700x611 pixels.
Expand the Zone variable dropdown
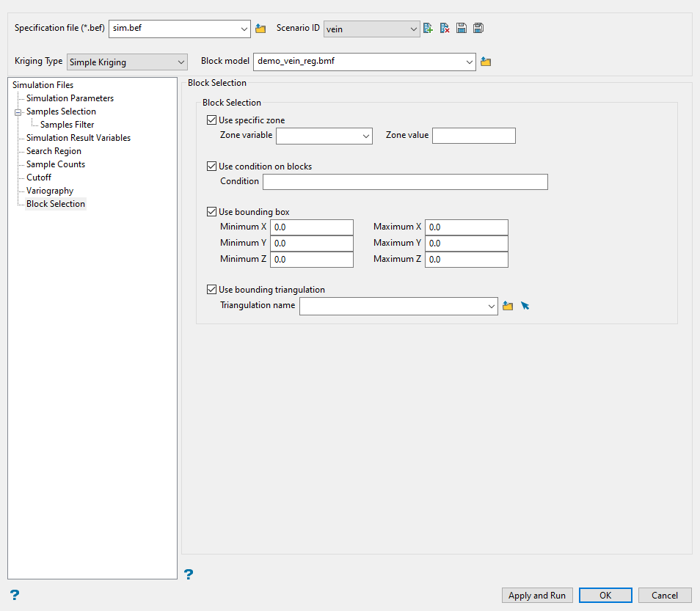click(x=324, y=136)
